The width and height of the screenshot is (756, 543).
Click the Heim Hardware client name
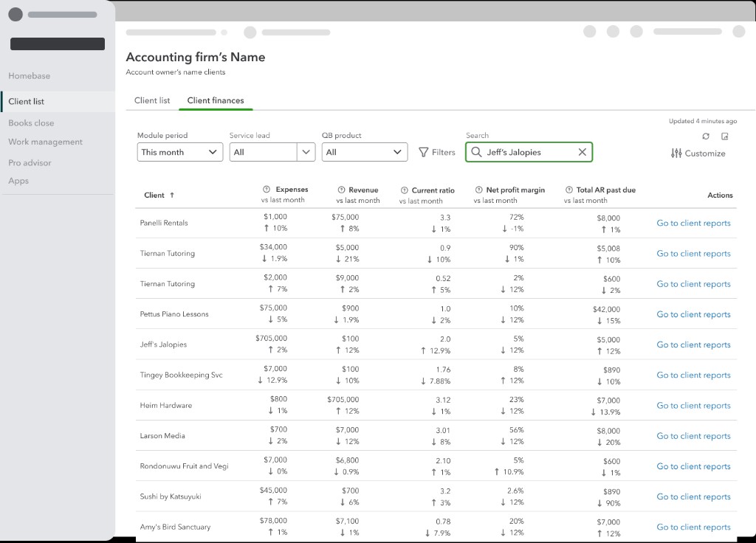[x=166, y=405]
